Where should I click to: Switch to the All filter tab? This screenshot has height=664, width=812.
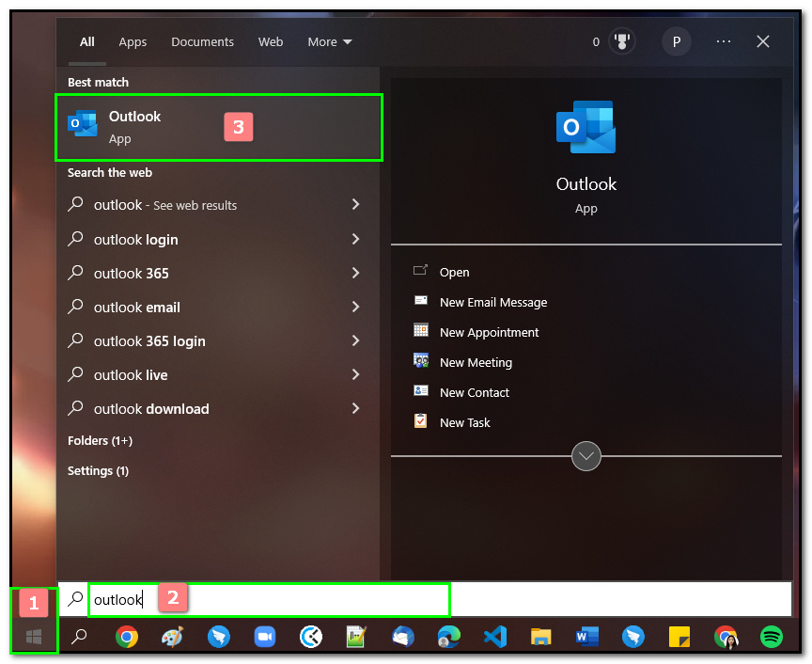87,42
